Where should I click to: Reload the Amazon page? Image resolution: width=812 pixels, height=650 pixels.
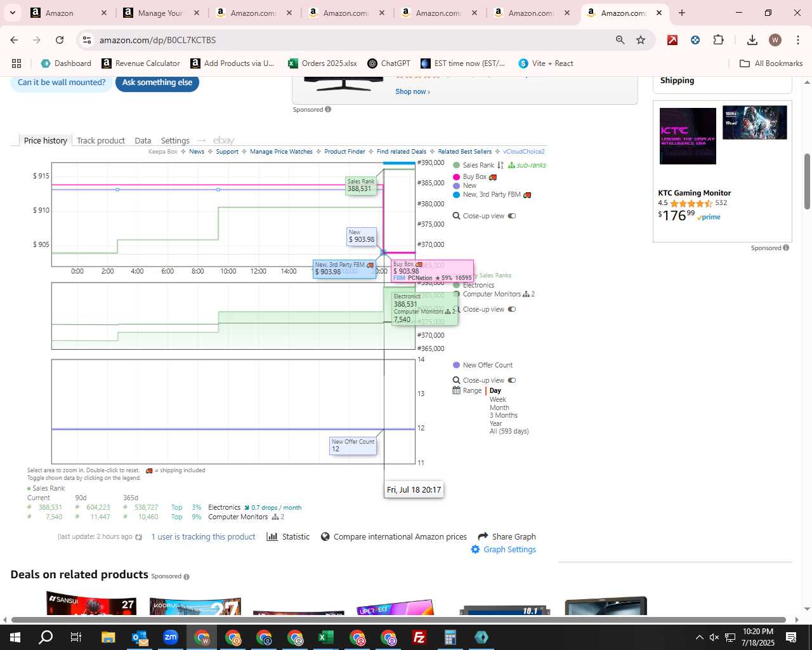click(x=60, y=40)
